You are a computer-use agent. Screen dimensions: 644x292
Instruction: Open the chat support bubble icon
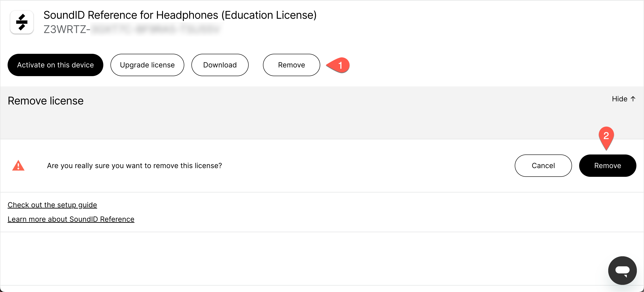pyautogui.click(x=622, y=270)
